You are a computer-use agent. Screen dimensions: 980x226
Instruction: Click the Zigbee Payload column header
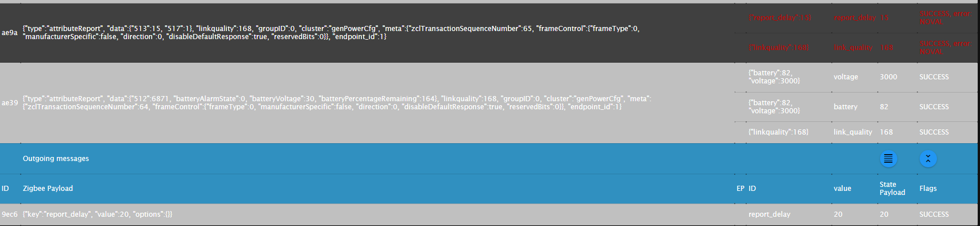pos(48,189)
